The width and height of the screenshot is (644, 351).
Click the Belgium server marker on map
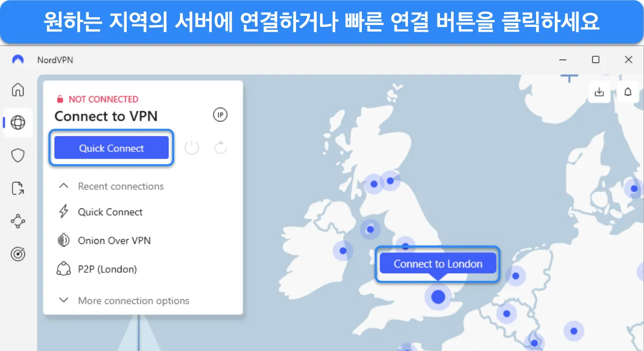506,314
